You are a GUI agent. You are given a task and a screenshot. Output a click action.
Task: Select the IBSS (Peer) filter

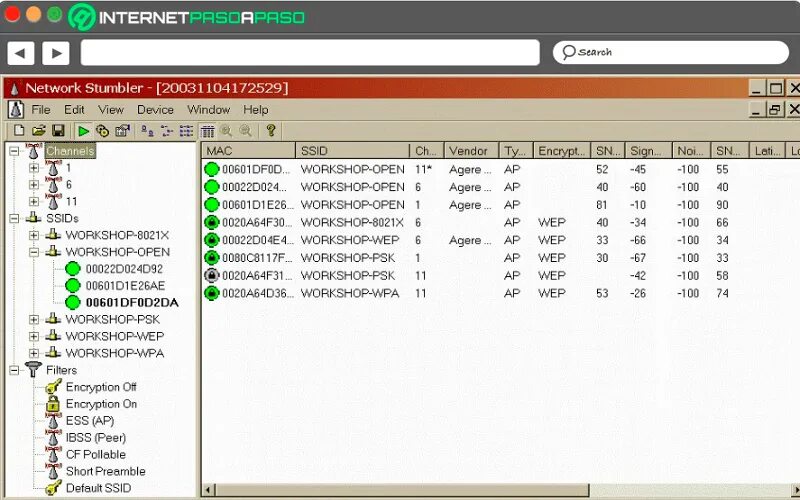pos(96,438)
